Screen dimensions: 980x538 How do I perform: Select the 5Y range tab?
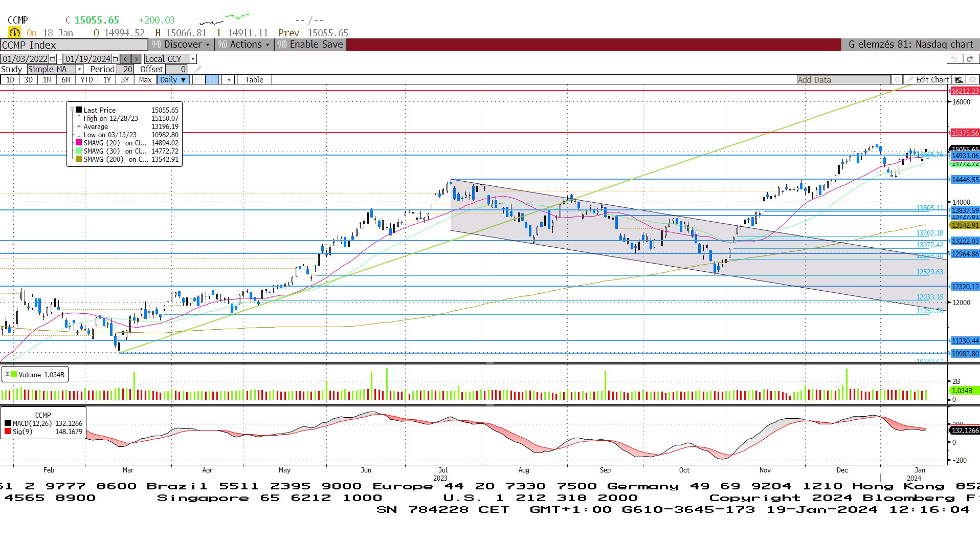[x=125, y=80]
